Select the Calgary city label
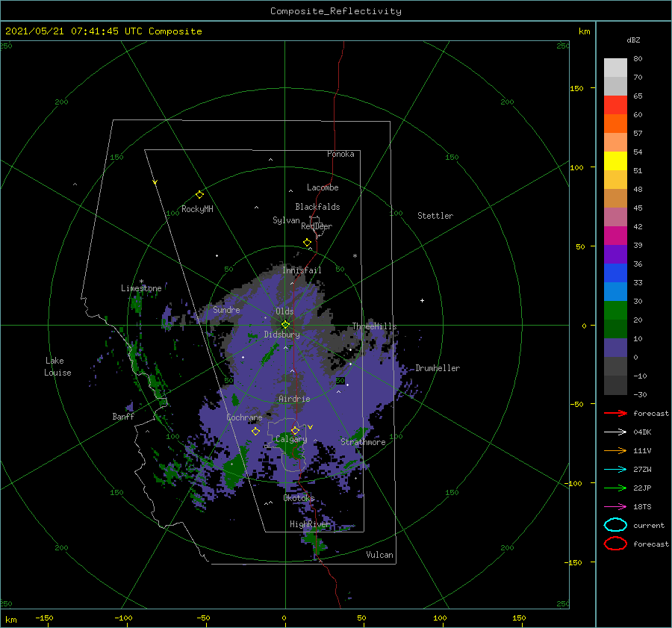The image size is (672, 628). 291,439
